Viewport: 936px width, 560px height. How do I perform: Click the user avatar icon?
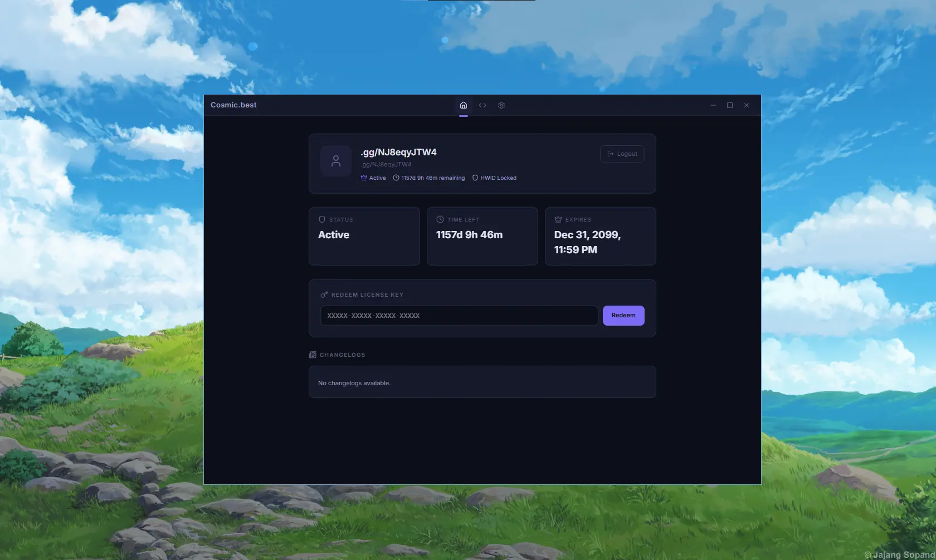pyautogui.click(x=336, y=161)
